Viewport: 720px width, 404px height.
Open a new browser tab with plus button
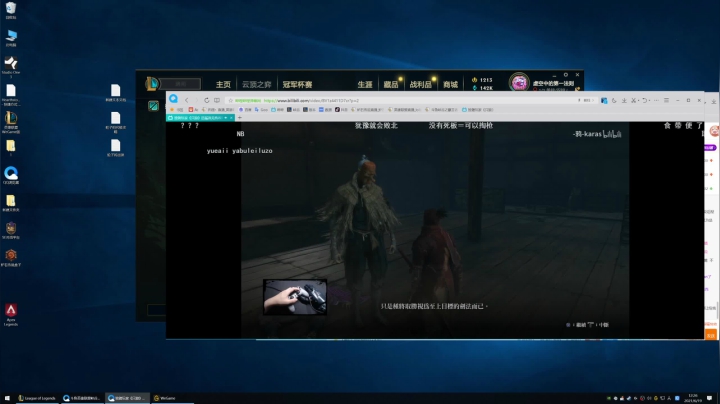pyautogui.click(x=239, y=118)
